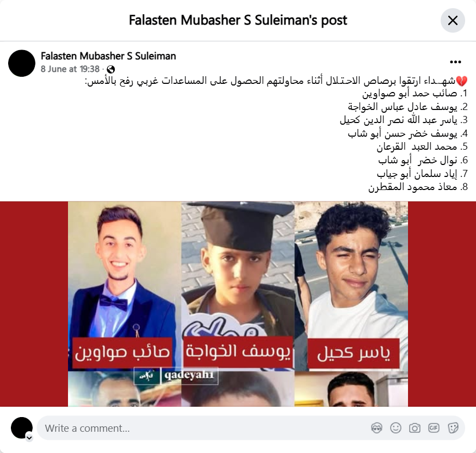The width and height of the screenshot is (476, 453).
Task: Click the broken heart emoji in post
Action: 462,81
